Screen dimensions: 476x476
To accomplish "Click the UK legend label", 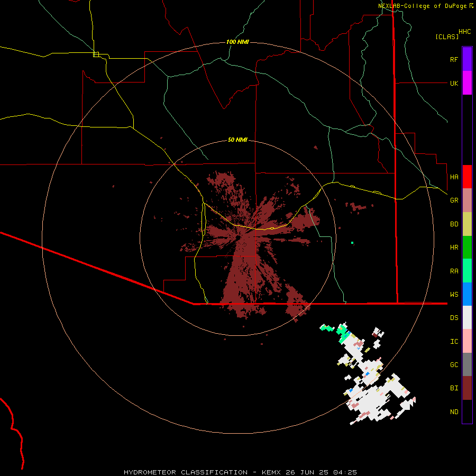I will [454, 83].
